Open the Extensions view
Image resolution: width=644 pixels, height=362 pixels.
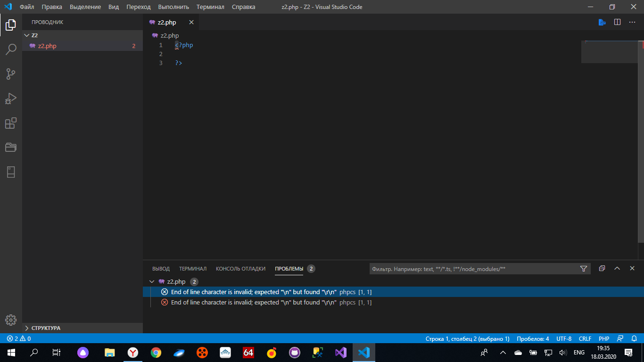click(11, 123)
